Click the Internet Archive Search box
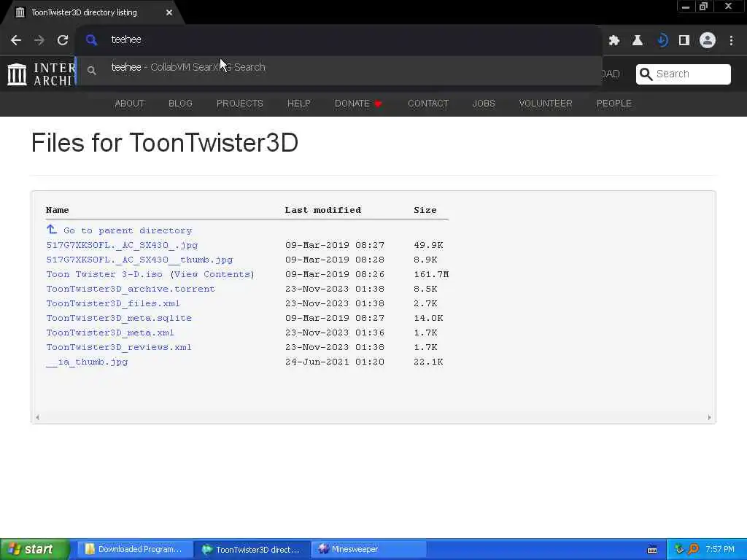 pos(683,74)
